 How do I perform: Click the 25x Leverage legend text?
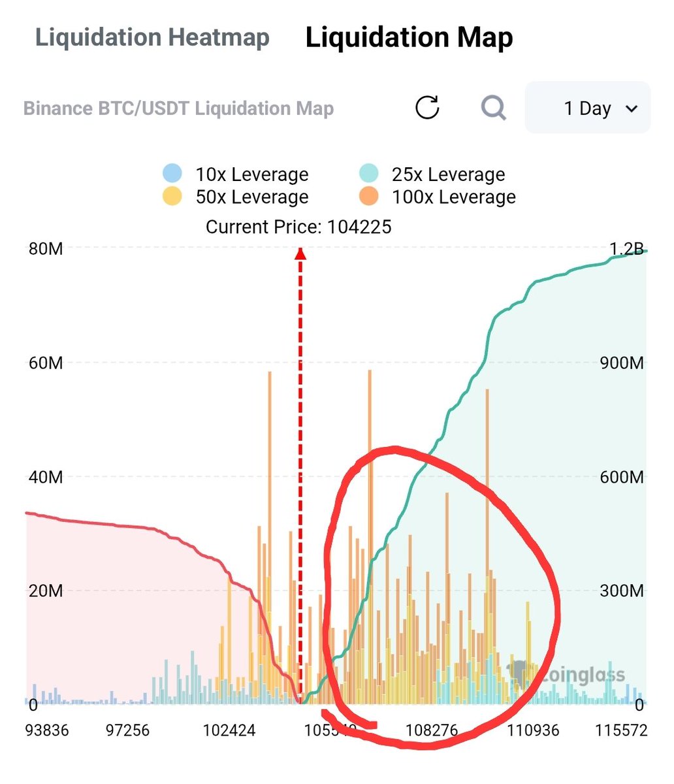(449, 174)
